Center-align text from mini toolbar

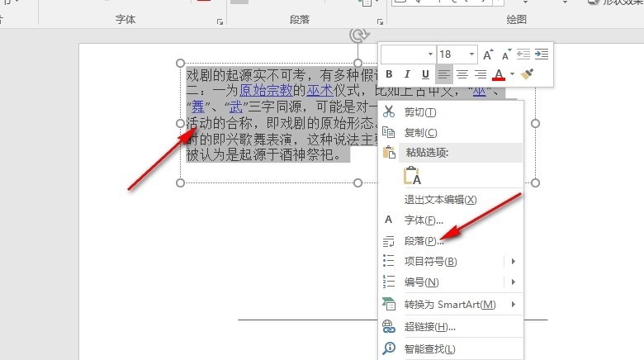point(462,74)
